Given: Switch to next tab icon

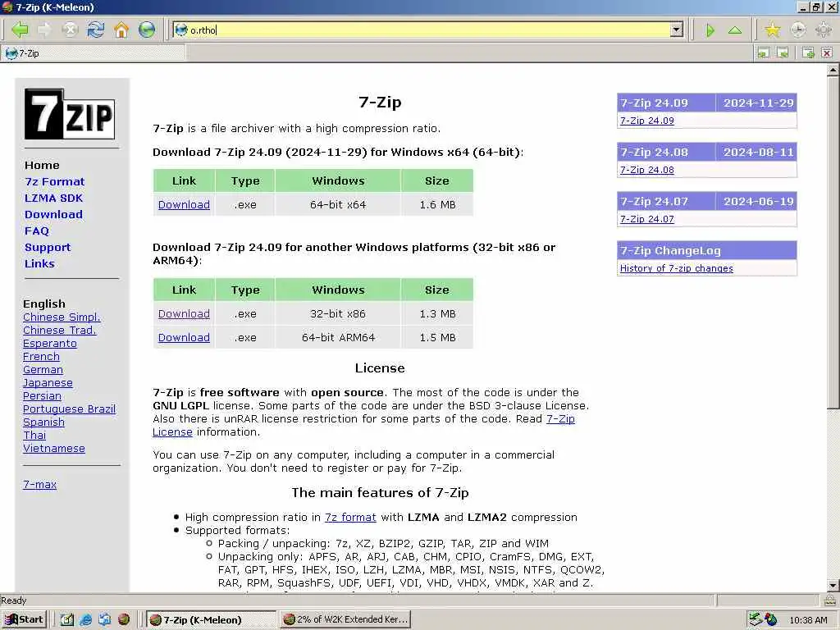Looking at the screenshot, I should (783, 52).
